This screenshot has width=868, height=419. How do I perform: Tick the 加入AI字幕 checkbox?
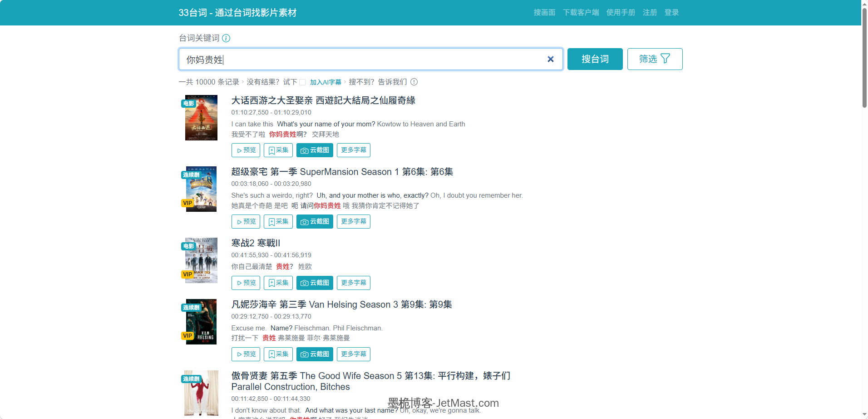(302, 82)
